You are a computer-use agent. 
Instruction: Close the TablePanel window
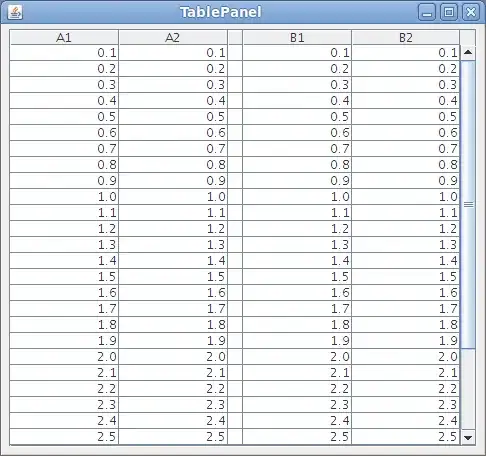click(471, 12)
